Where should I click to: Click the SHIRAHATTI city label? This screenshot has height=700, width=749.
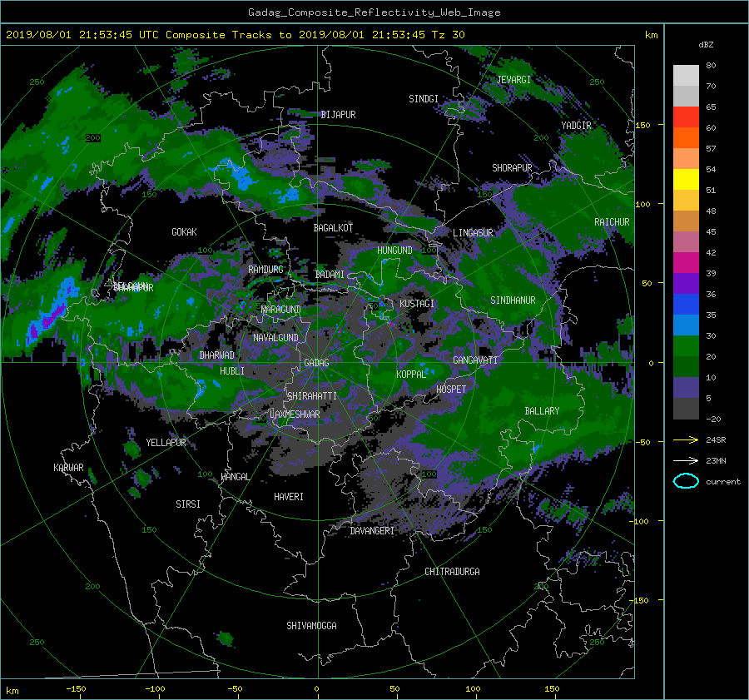pos(312,396)
